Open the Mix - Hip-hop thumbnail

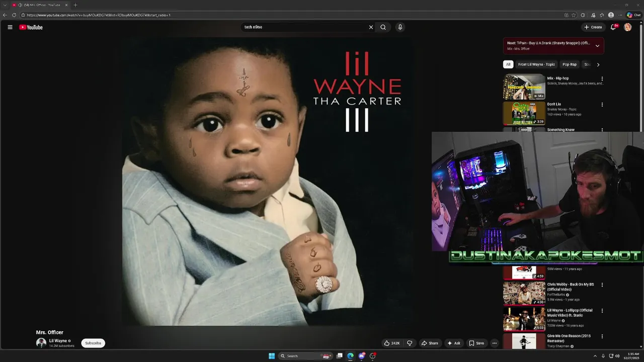[x=524, y=87]
